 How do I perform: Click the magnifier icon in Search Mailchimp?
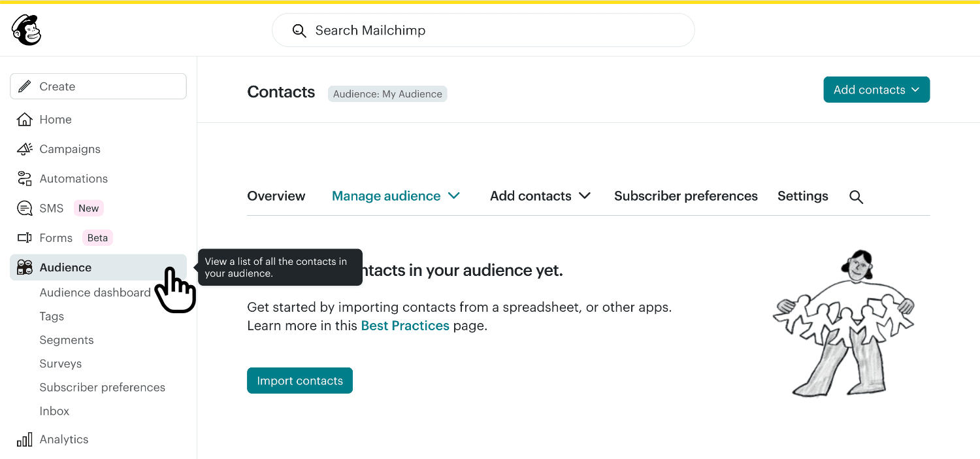click(x=299, y=31)
